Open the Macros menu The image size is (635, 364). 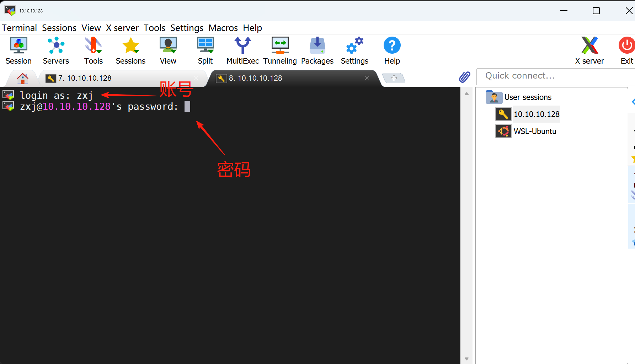point(223,28)
